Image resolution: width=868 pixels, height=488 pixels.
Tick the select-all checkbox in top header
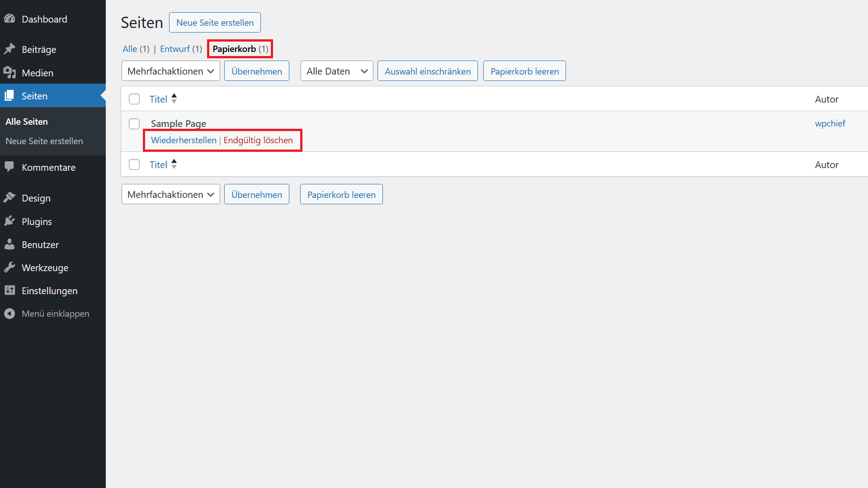[134, 99]
